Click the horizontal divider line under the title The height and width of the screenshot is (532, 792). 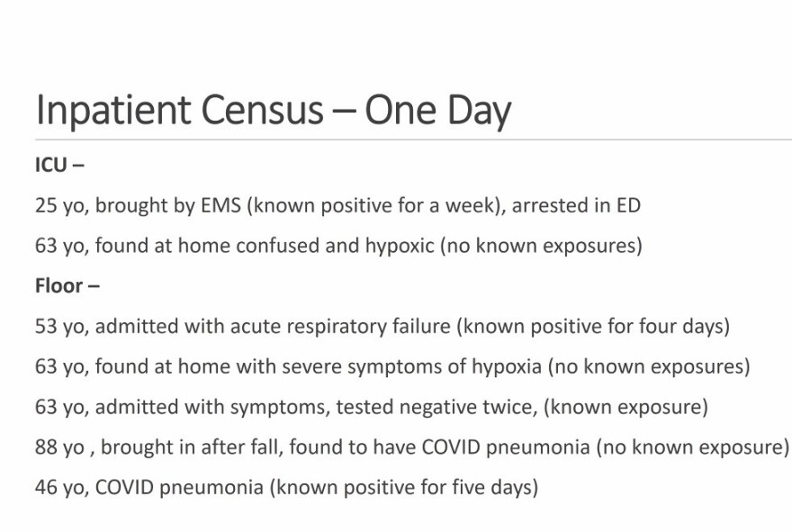(413, 139)
